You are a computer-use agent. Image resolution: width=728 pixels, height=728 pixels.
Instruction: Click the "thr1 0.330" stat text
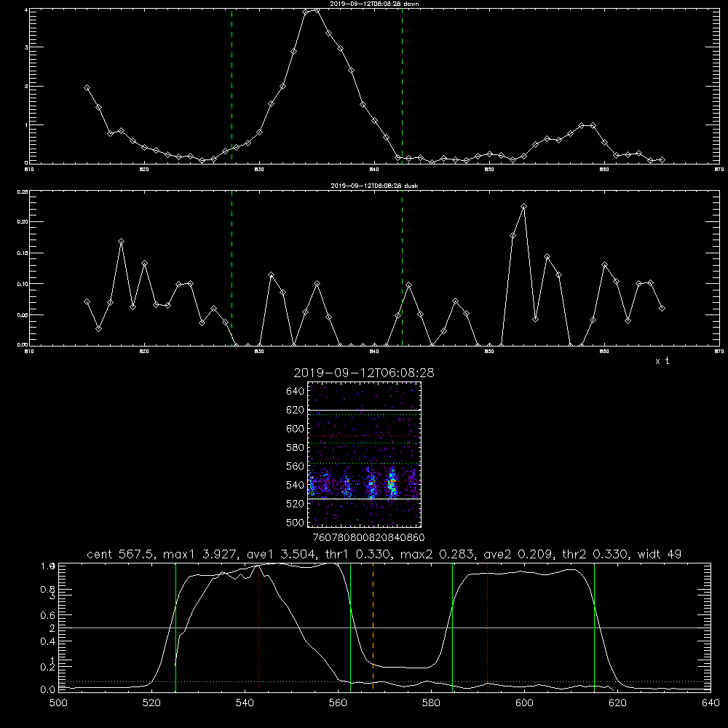(357, 554)
